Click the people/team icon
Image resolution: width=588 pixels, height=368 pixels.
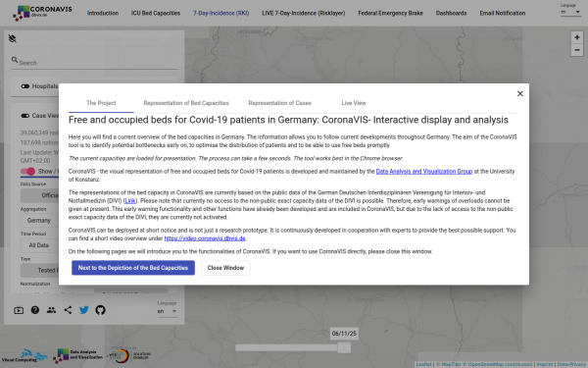(x=51, y=310)
